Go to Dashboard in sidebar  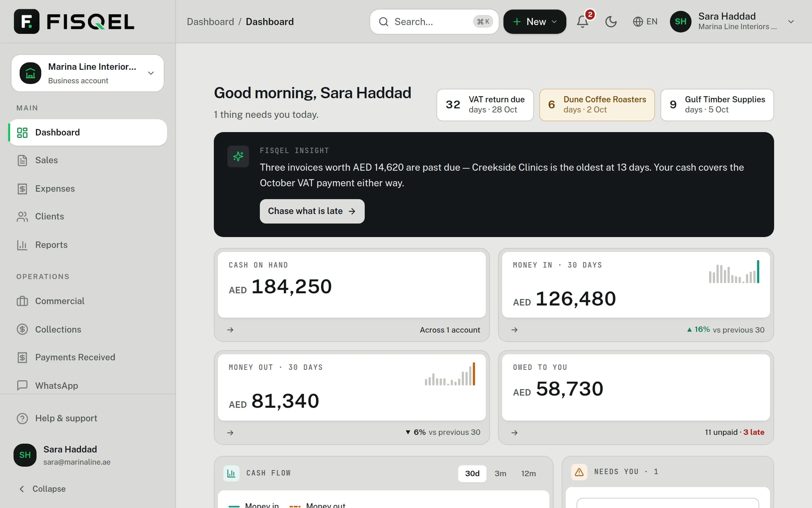point(88,132)
